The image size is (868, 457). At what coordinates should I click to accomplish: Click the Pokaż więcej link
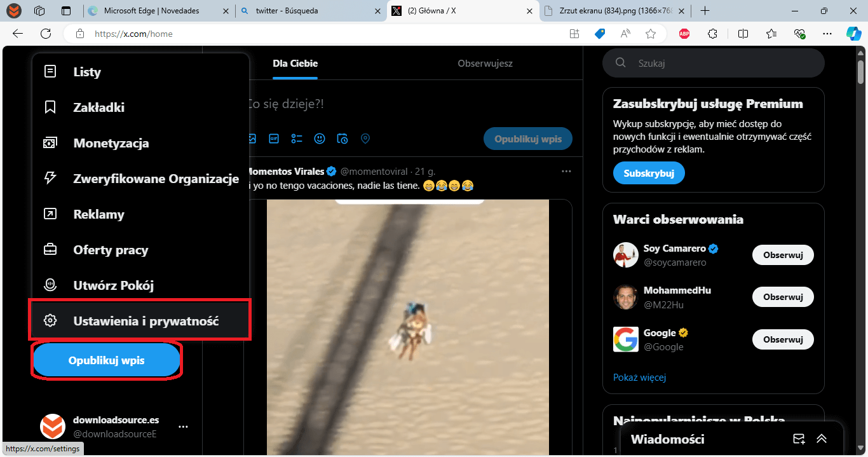pos(639,378)
